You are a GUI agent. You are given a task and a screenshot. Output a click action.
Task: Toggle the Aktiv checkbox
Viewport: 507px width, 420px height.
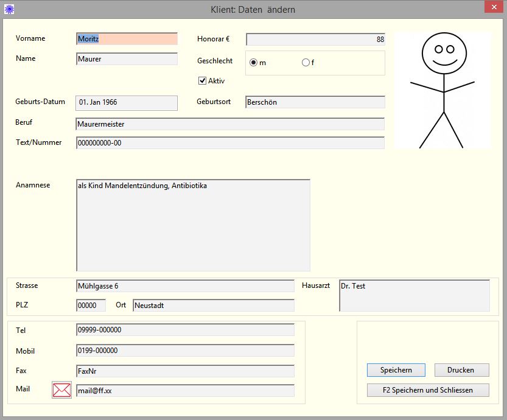(x=203, y=80)
